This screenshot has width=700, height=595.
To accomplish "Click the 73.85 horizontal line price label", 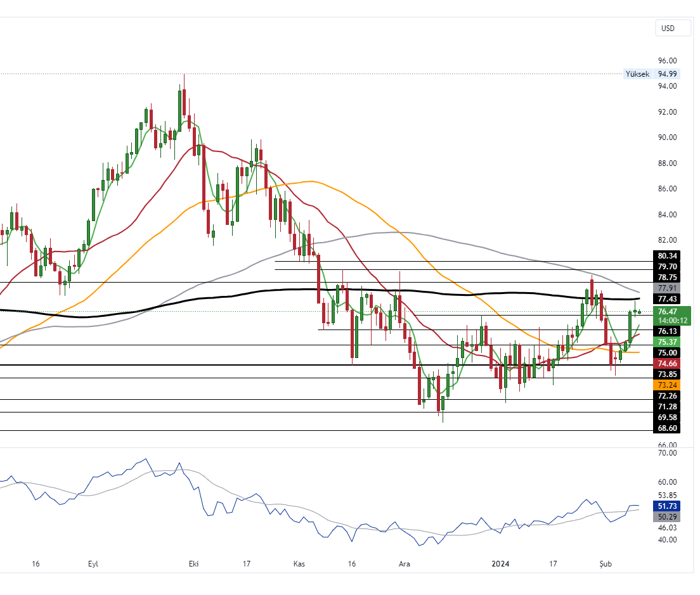I will 668,374.
